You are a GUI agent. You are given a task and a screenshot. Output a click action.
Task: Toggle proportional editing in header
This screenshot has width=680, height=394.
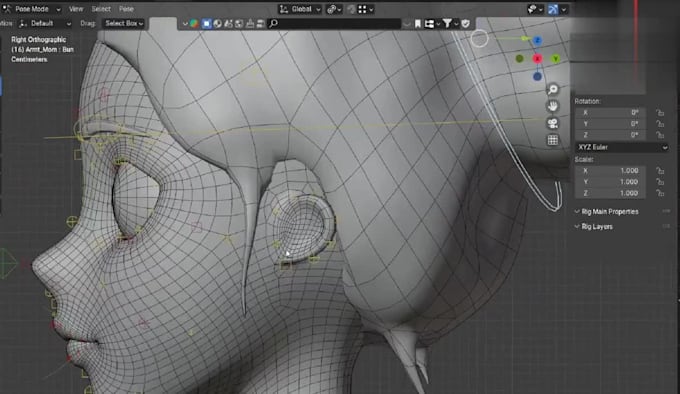coord(351,9)
